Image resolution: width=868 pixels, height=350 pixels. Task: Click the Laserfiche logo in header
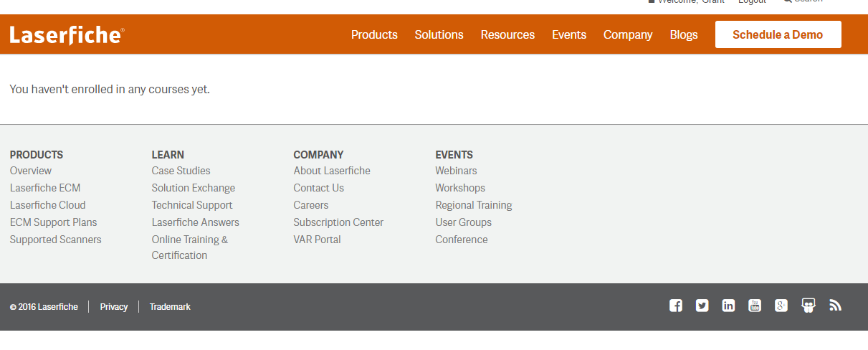(67, 34)
